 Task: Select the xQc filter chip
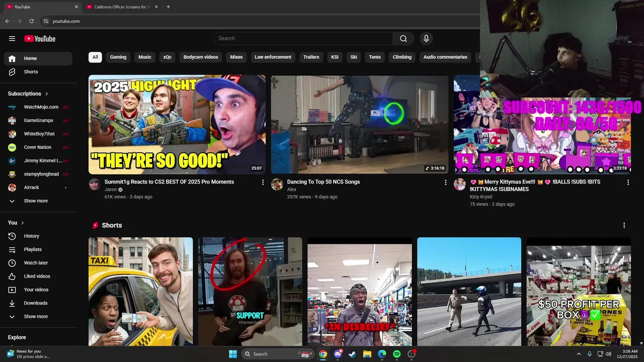pyautogui.click(x=168, y=57)
